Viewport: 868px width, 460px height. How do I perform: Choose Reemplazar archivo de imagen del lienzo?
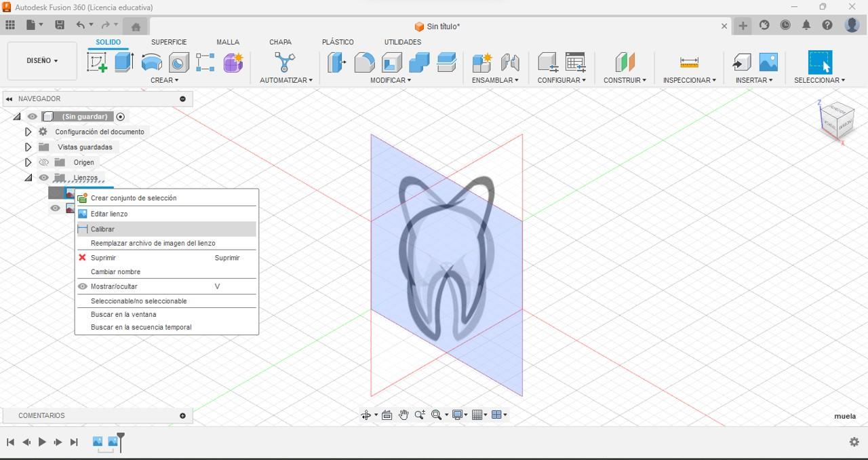pos(167,243)
